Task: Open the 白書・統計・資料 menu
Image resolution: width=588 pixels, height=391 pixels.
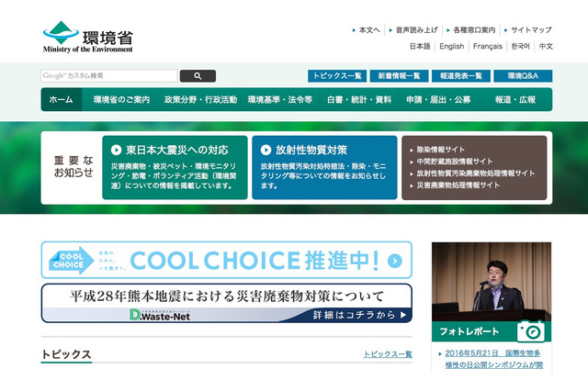Action: (359, 100)
